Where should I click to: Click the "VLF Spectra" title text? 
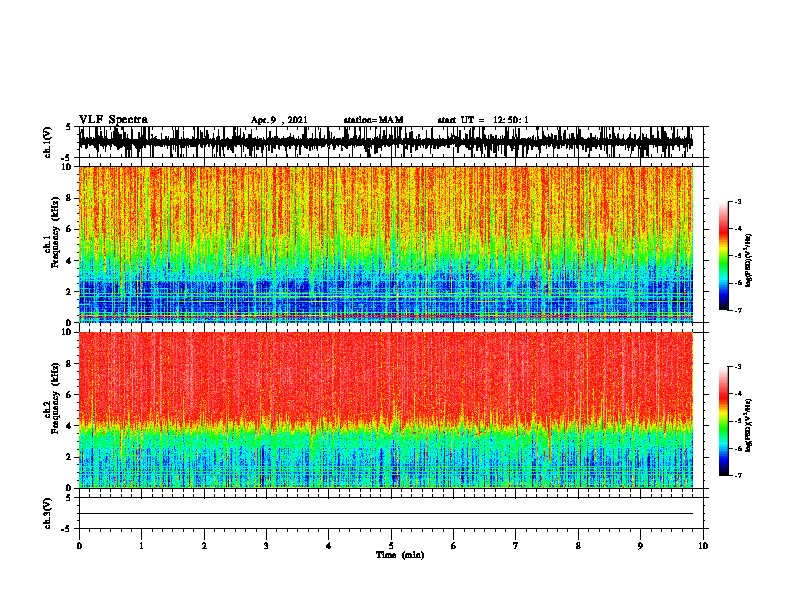[113, 120]
